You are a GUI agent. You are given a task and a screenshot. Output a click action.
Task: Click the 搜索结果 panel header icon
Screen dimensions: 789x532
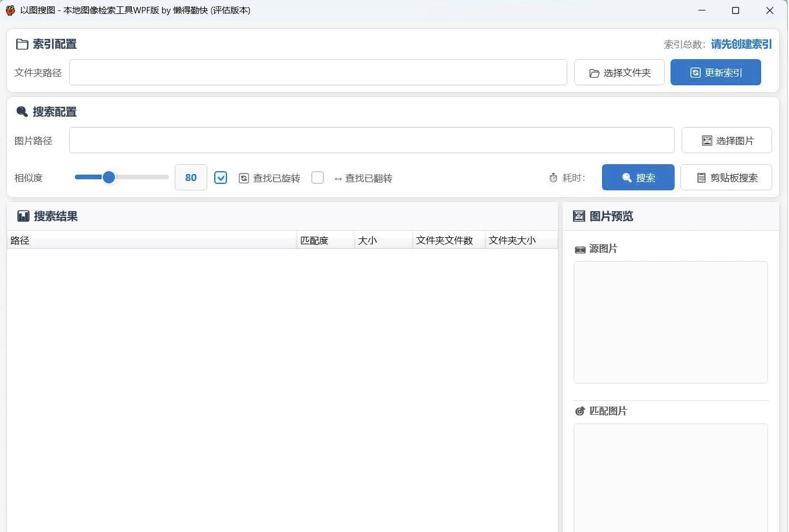pyautogui.click(x=23, y=216)
